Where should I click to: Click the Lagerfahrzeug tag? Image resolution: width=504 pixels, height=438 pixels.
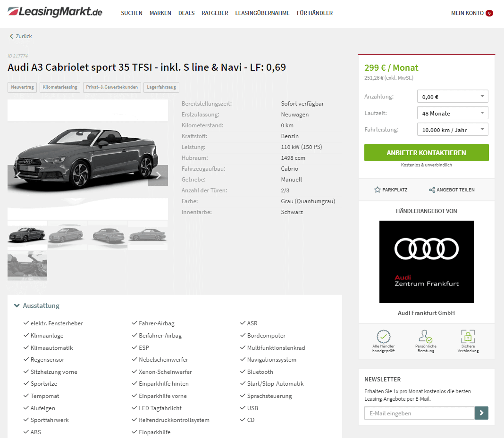[161, 87]
